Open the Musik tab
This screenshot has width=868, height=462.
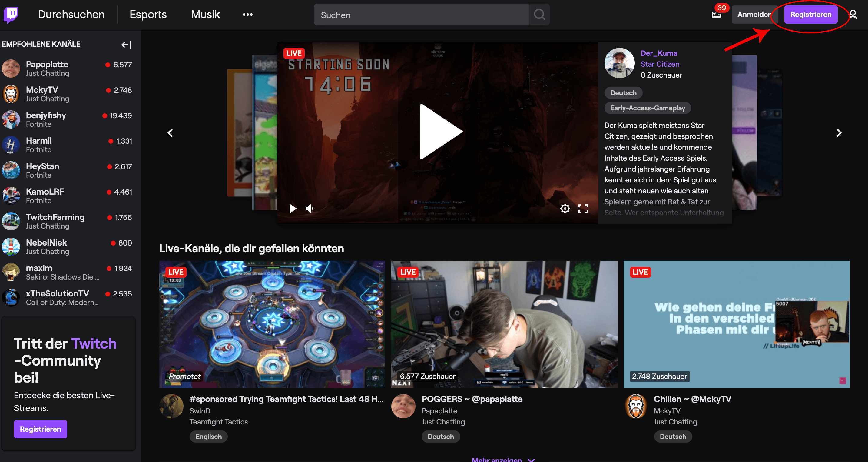[205, 15]
